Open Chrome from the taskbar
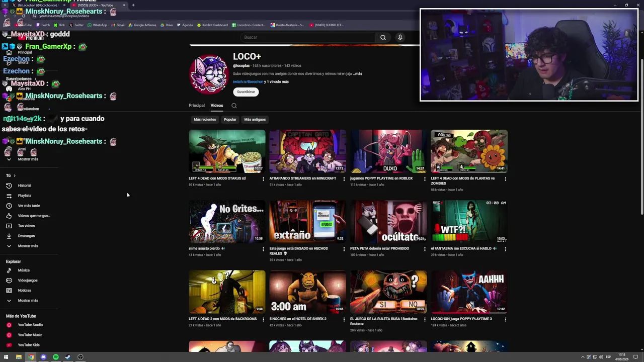Image resolution: width=644 pixels, height=362 pixels. 31,357
